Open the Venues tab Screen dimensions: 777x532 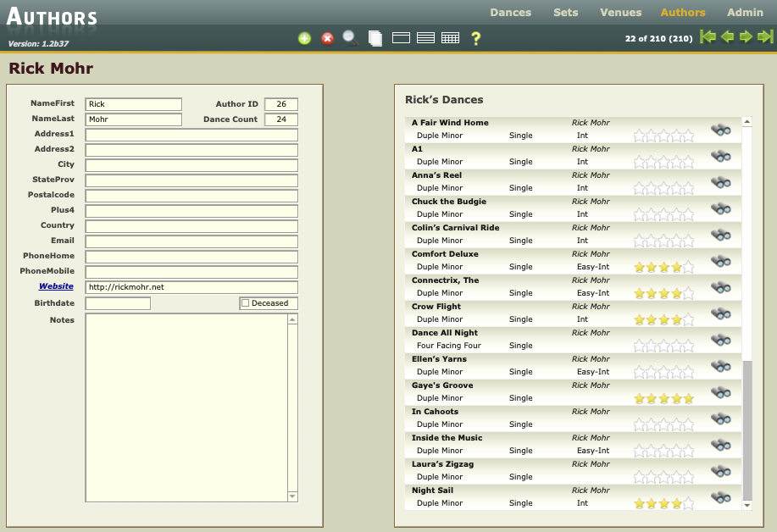point(620,13)
